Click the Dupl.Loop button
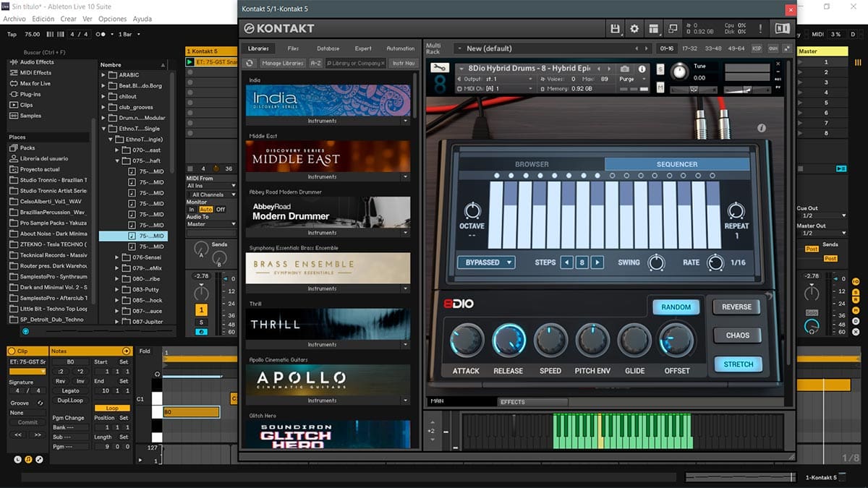868x488 pixels. click(x=70, y=400)
